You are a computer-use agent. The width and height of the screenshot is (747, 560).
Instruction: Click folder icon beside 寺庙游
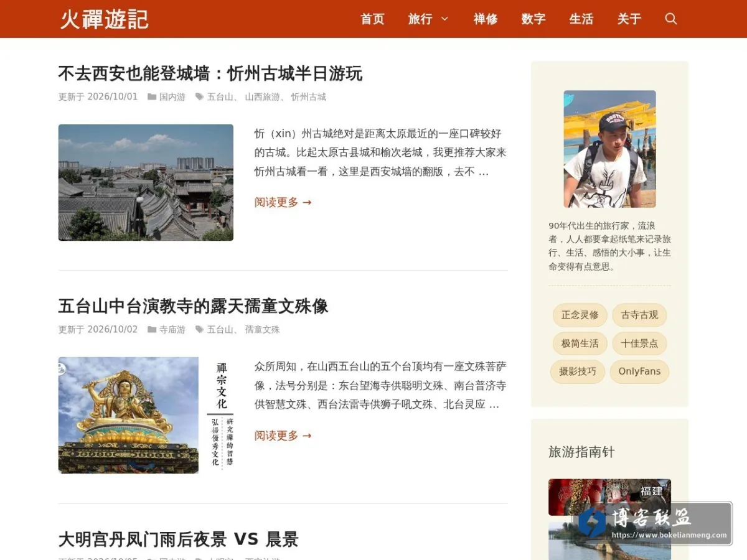pos(152,330)
